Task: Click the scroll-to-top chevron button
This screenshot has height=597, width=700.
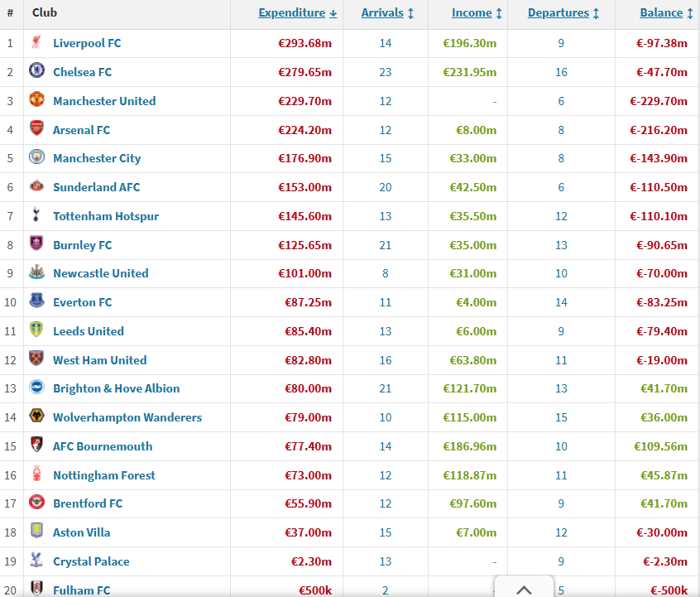Action: point(524,587)
